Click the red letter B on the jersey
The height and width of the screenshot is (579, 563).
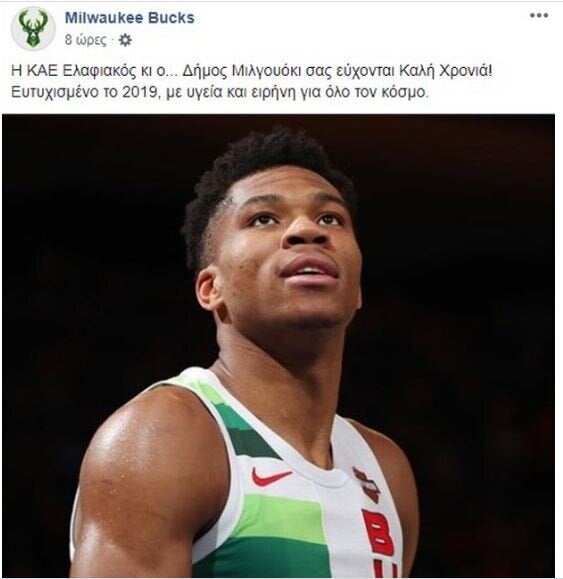point(378,533)
